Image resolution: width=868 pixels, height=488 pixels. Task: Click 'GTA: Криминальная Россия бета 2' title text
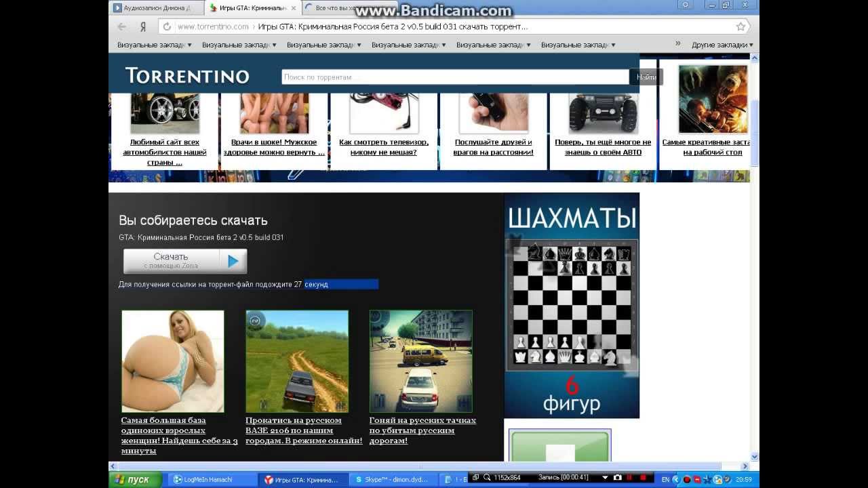[x=201, y=237]
